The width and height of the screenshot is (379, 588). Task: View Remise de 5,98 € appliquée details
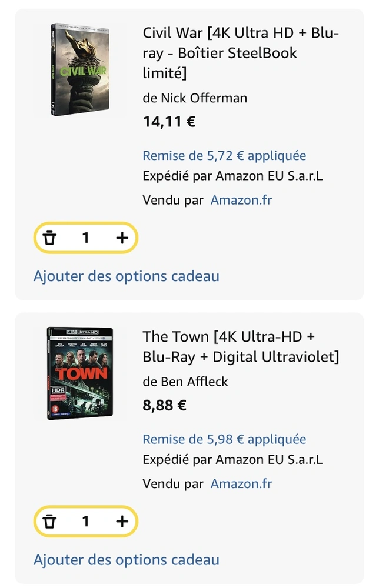[x=224, y=439]
